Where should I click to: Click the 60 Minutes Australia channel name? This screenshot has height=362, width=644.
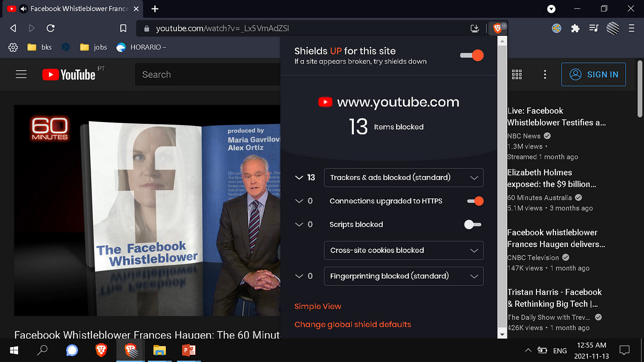540,198
